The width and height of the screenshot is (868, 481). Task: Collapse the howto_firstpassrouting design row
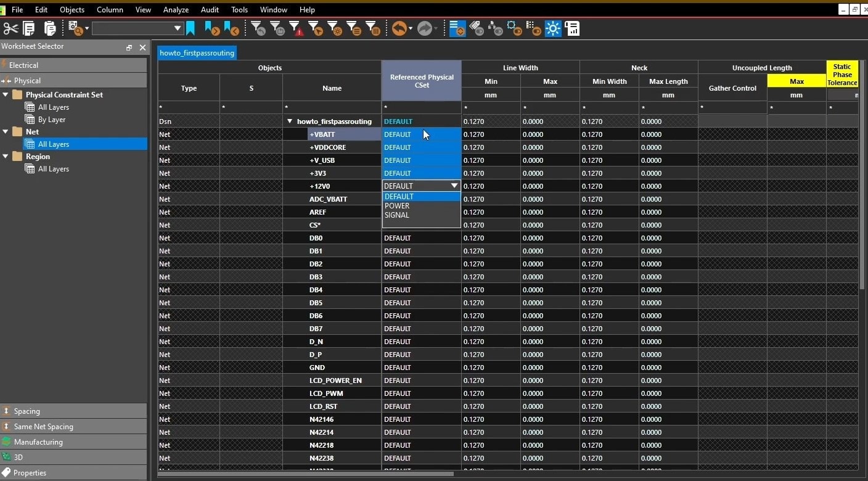[x=290, y=121]
